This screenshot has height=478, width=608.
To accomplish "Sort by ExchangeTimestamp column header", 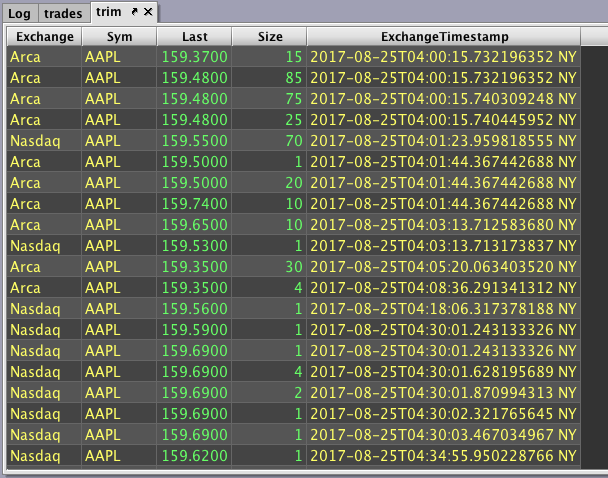I will [443, 36].
